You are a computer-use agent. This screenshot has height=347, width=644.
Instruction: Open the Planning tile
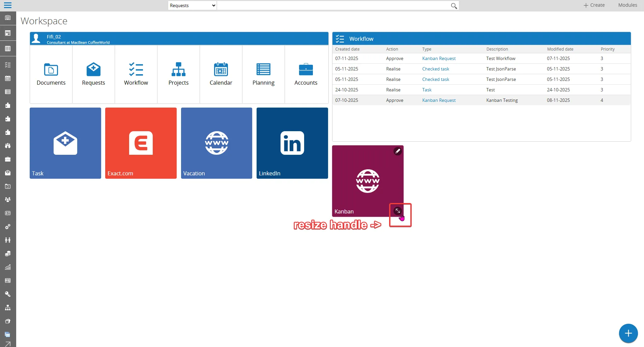[x=263, y=74]
